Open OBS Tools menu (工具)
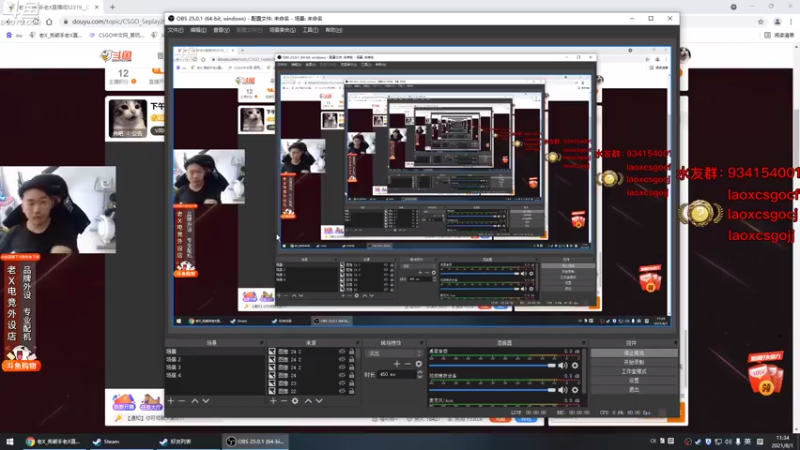 point(310,30)
